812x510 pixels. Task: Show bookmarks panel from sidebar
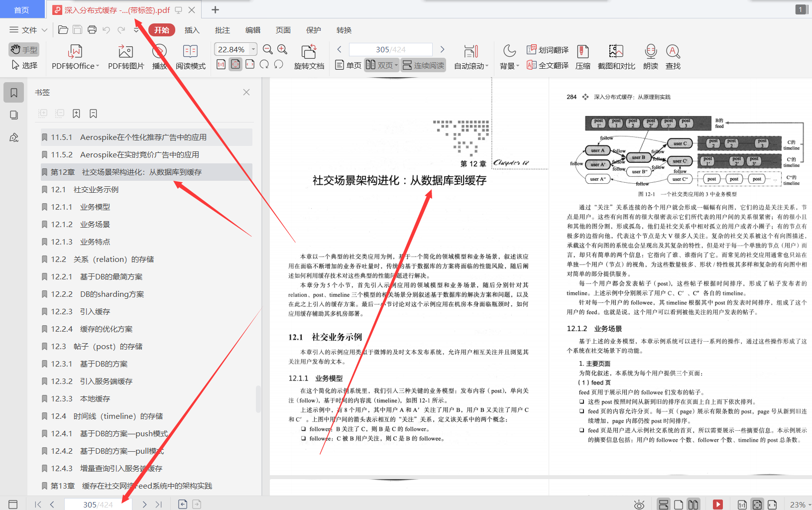(x=14, y=93)
